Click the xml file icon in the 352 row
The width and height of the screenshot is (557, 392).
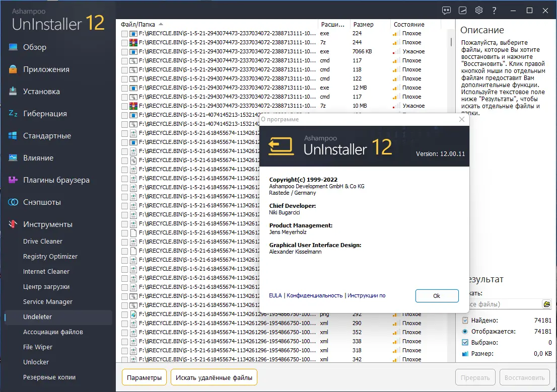tap(133, 332)
